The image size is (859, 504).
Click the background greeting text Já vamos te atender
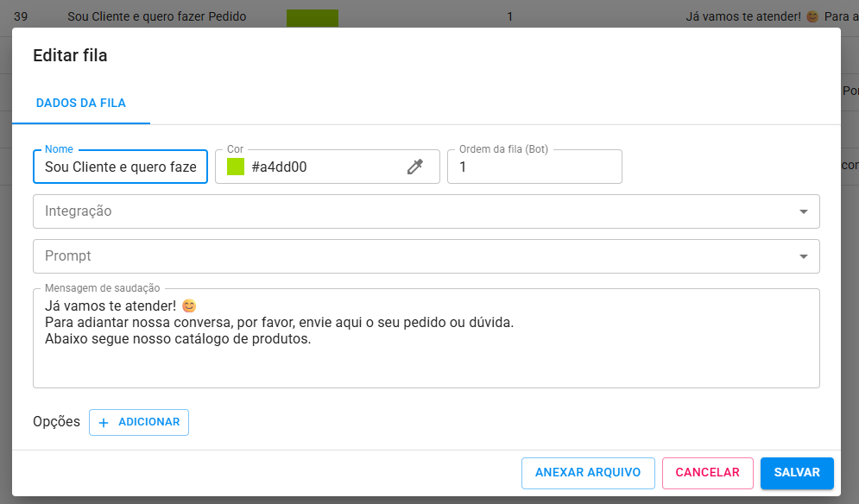(x=742, y=16)
